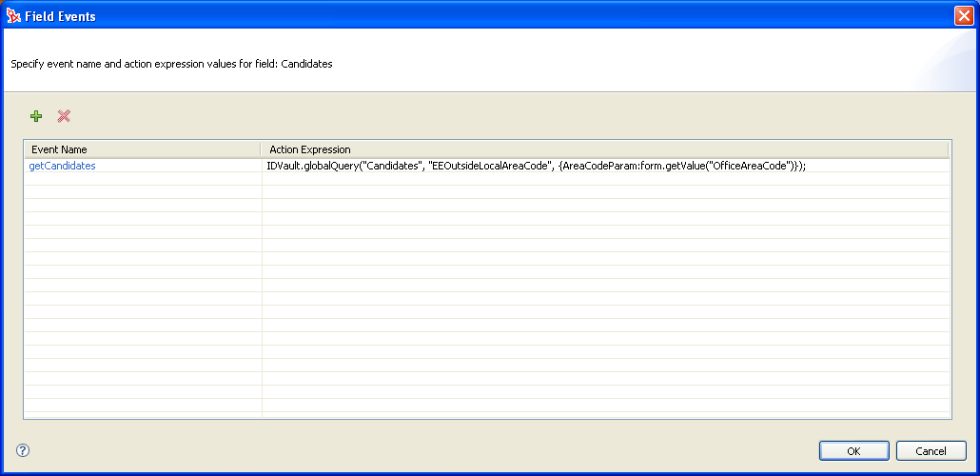Select the IDVault.globalQuery action expression cell
980x476 pixels.
pos(606,166)
